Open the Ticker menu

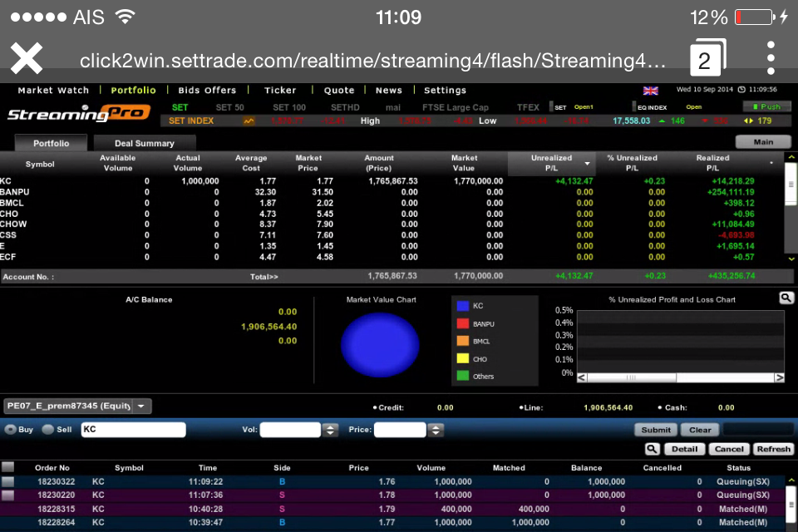pos(280,90)
